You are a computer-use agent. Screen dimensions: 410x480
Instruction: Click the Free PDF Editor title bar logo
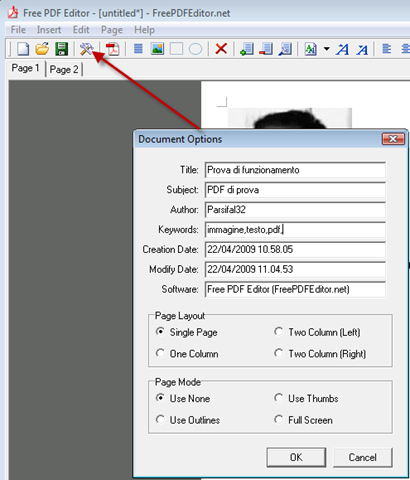point(13,13)
